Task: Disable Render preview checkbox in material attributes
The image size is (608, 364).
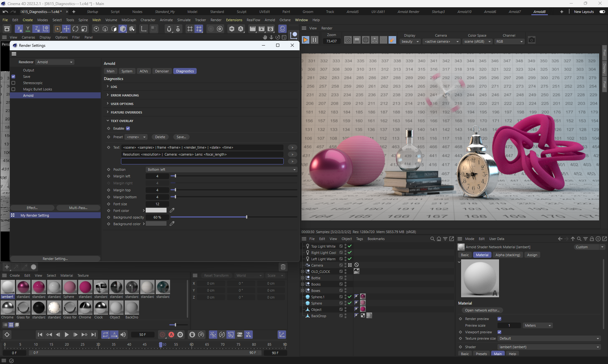Action: coord(499,319)
